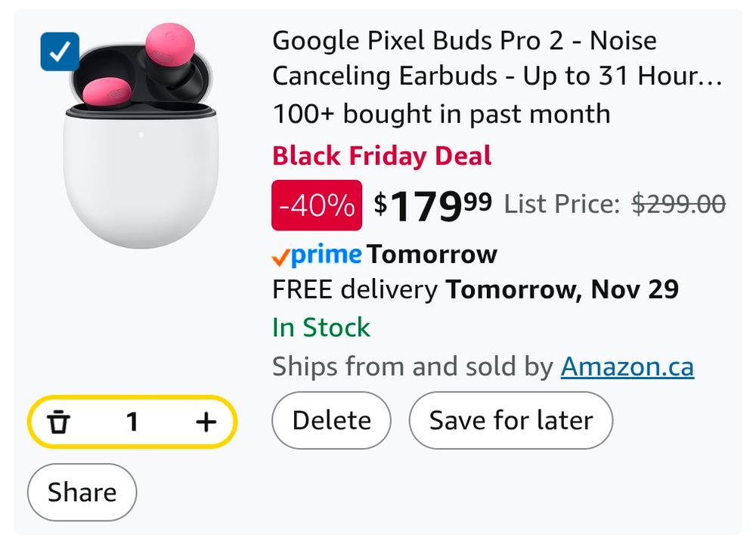This screenshot has width=756, height=550.
Task: Toggle the item selection checkbox off
Action: click(x=60, y=53)
